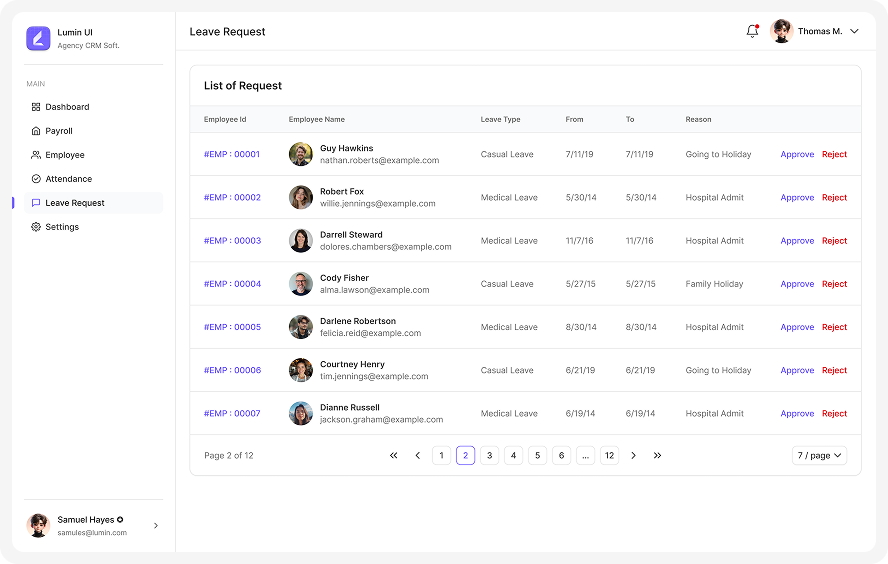Expand the Thomas M. profile dropdown
Image resolution: width=888 pixels, height=564 pixels.
point(854,31)
